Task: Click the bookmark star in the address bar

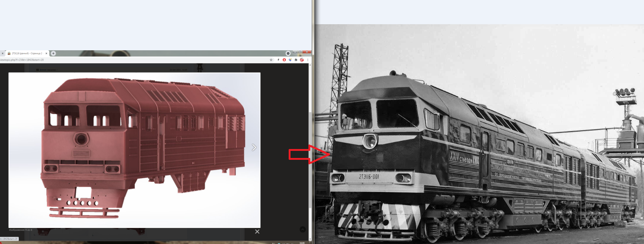Action: 271,60
